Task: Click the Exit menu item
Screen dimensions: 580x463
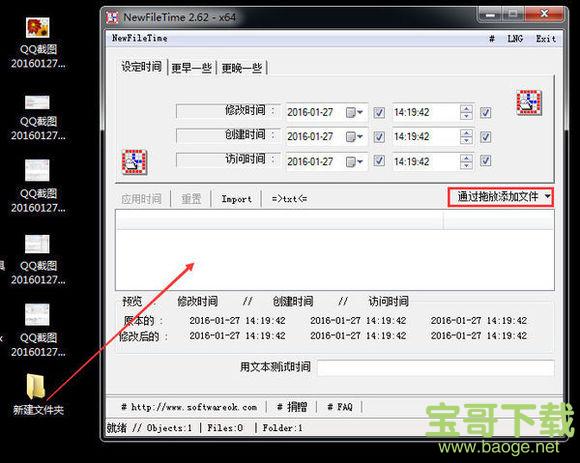Action: tap(546, 38)
